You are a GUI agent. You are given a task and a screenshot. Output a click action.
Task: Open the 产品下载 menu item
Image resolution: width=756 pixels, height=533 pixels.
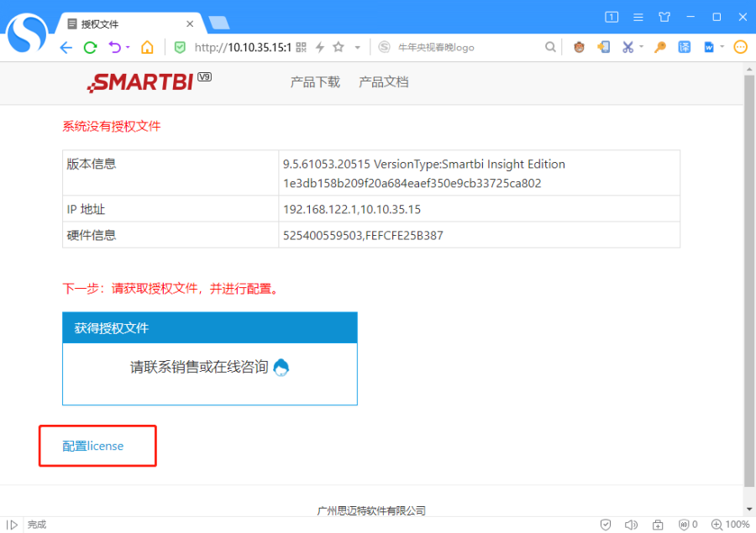click(315, 82)
